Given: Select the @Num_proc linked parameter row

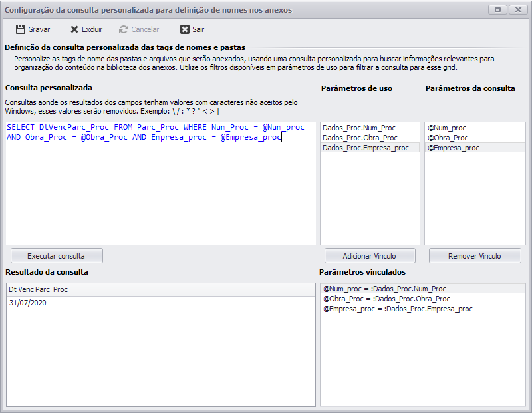Looking at the screenshot, I should click(384, 289).
